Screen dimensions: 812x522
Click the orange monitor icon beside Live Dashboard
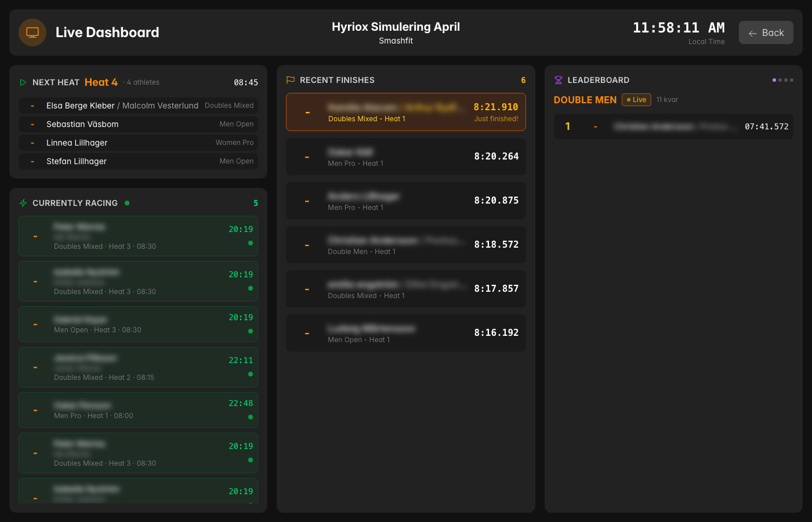click(x=32, y=32)
